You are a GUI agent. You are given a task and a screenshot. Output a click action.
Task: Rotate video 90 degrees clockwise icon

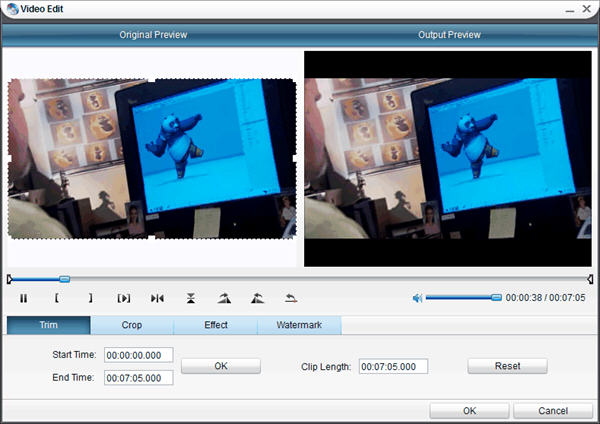coord(224,298)
